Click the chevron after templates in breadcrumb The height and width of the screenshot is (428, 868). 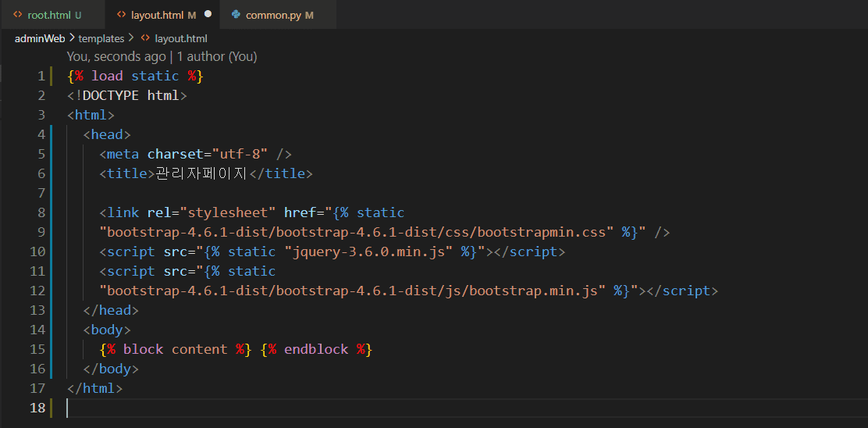tap(131, 37)
